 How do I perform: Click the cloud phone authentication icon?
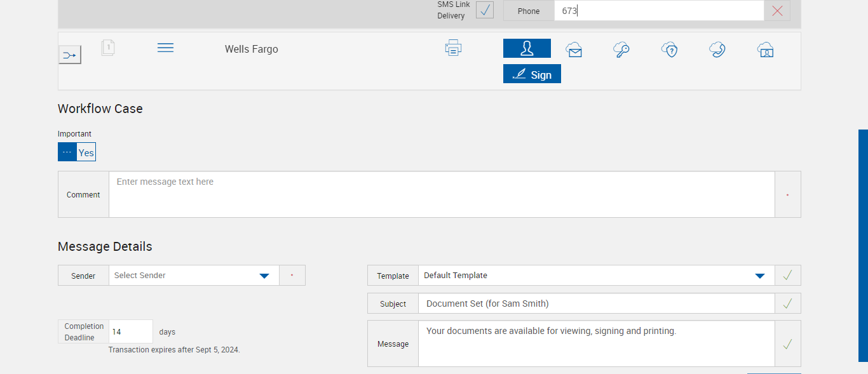tap(717, 50)
